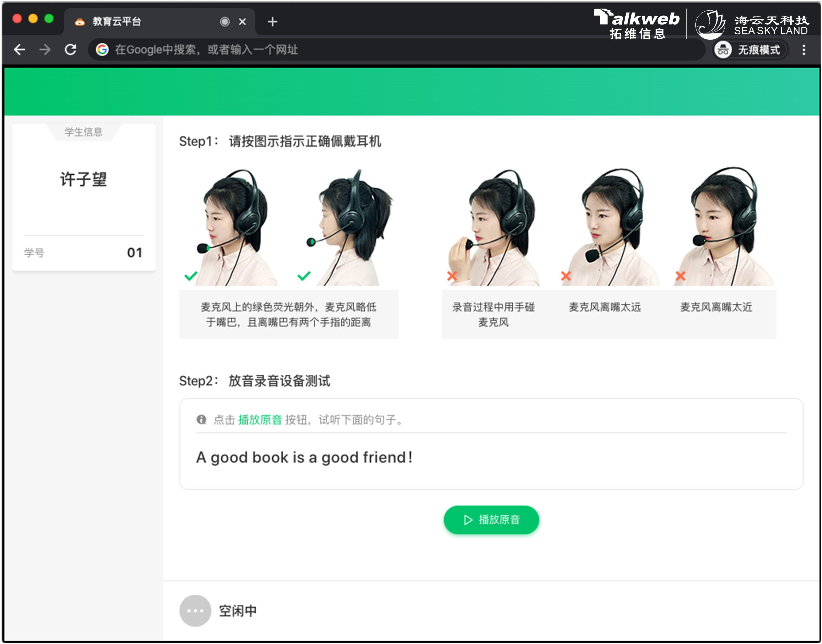Click the browser back arrow
The height and width of the screenshot is (644, 822).
[x=19, y=49]
